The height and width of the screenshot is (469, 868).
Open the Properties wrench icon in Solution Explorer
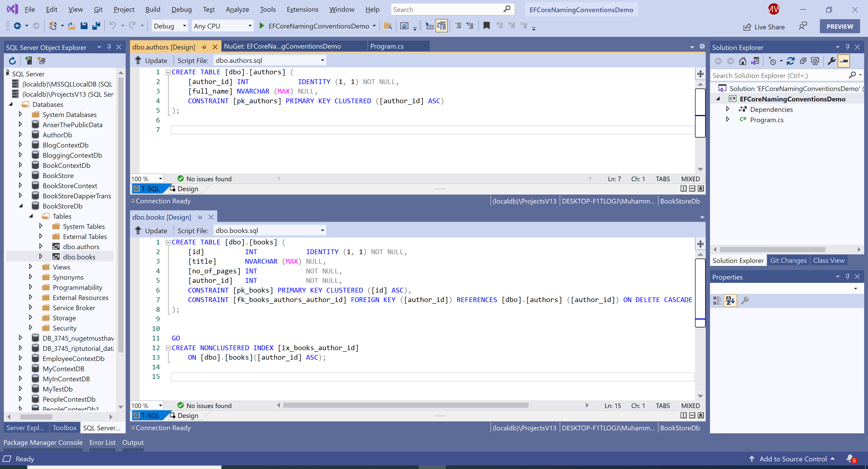pyautogui.click(x=831, y=61)
